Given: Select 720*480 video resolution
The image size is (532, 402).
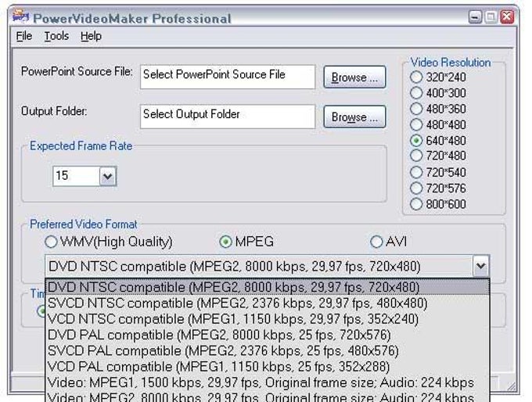Looking at the screenshot, I should [x=438, y=156].
